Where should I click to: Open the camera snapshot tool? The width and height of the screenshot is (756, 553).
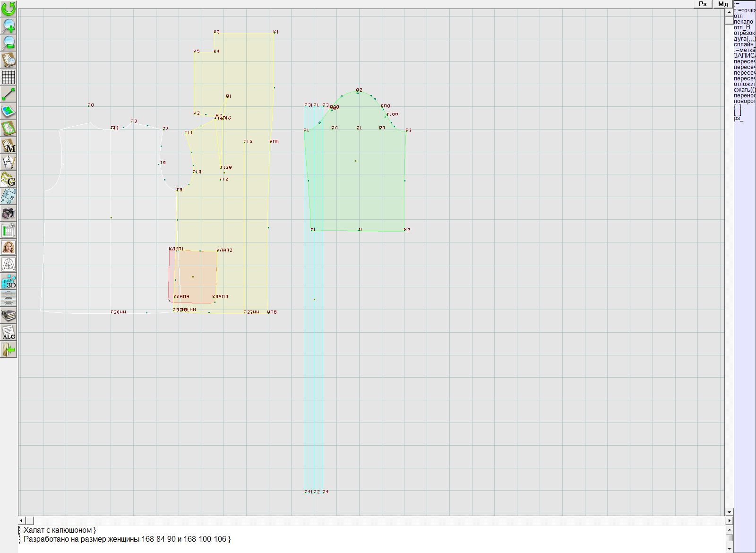(9, 213)
